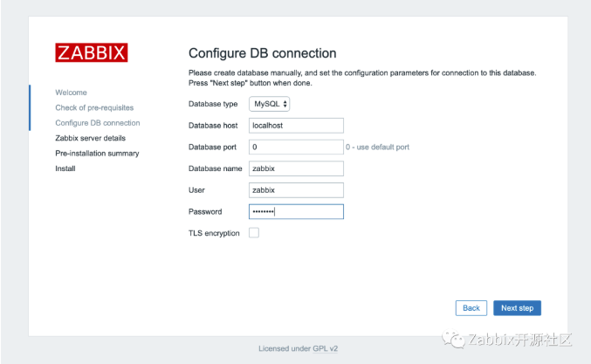Proceed with the Next step button
The width and height of the screenshot is (591, 364).
pos(517,308)
